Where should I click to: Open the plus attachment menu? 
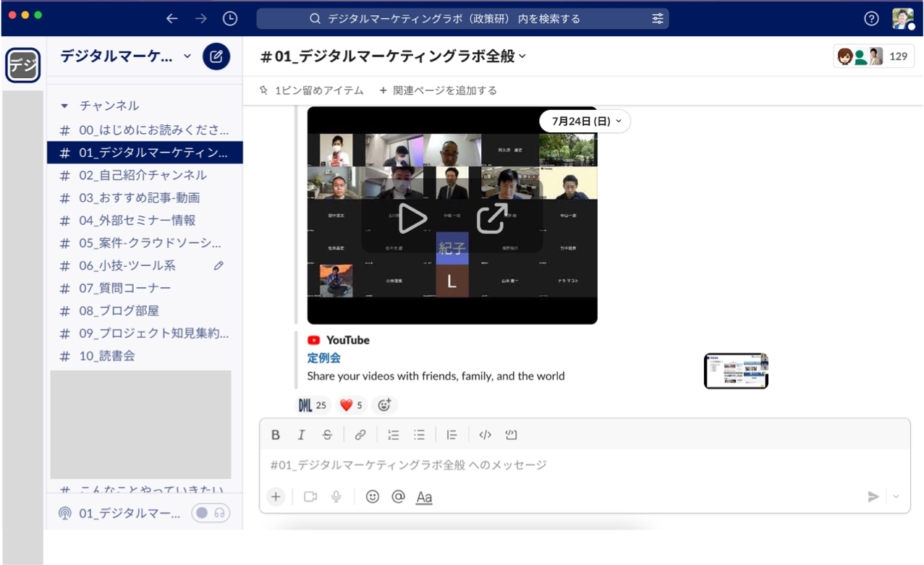point(276,496)
